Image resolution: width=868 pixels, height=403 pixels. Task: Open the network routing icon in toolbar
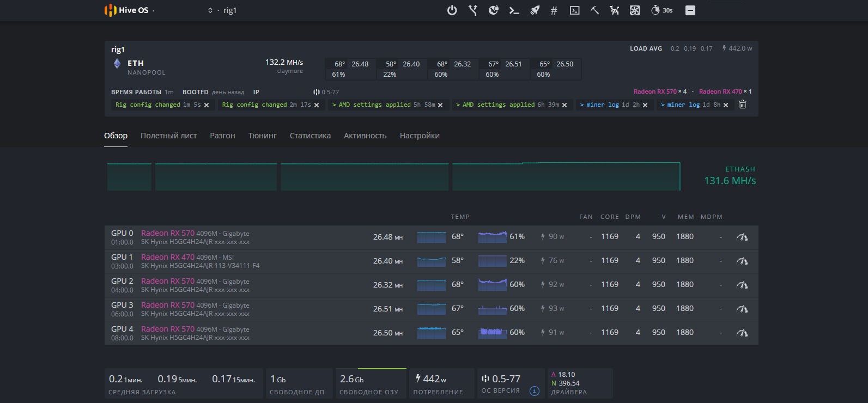pos(472,10)
